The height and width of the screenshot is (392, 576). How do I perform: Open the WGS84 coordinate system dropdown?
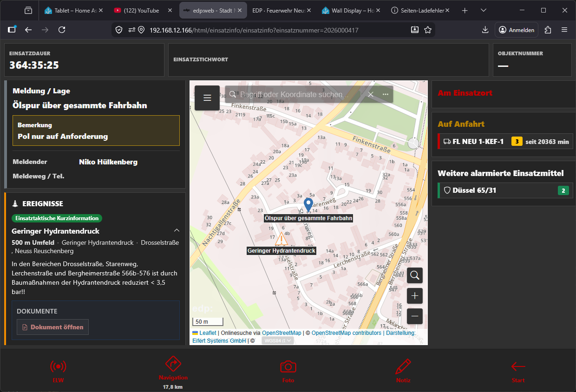278,340
